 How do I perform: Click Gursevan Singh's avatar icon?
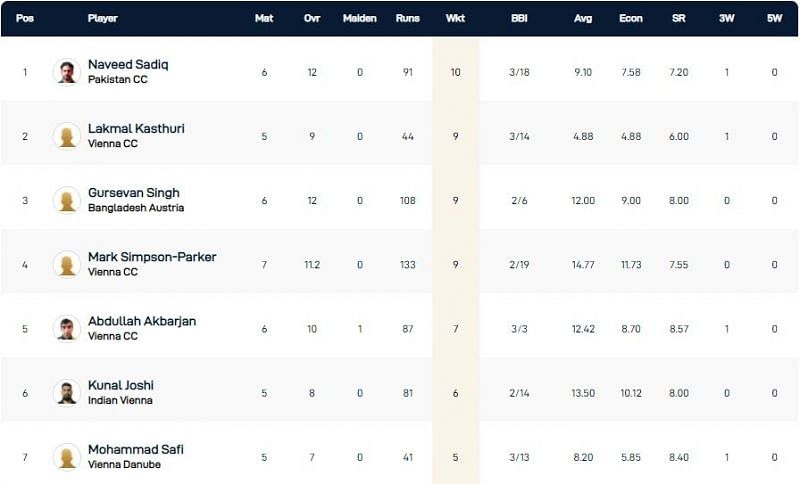[x=67, y=200]
